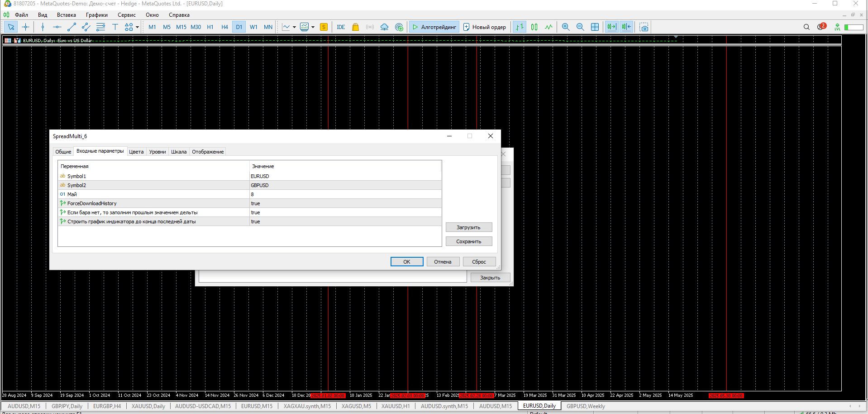Switch timeframe to M1
868x414 pixels.
point(152,27)
